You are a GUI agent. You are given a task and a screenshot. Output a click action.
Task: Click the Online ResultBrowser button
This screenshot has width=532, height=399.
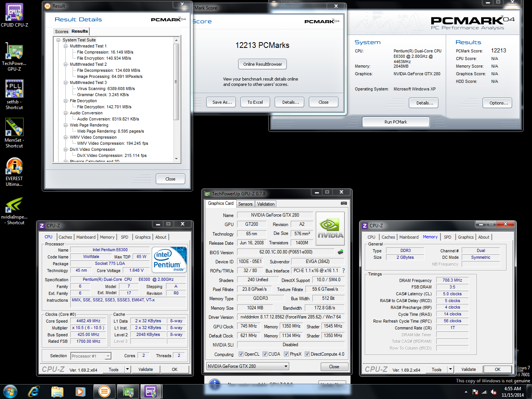[x=263, y=64]
